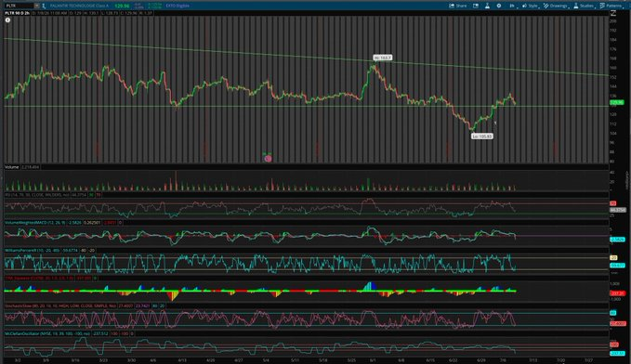The image size is (631, 364).
Task: Click the Williams %R cyan axis value tag
Action: (x=617, y=266)
